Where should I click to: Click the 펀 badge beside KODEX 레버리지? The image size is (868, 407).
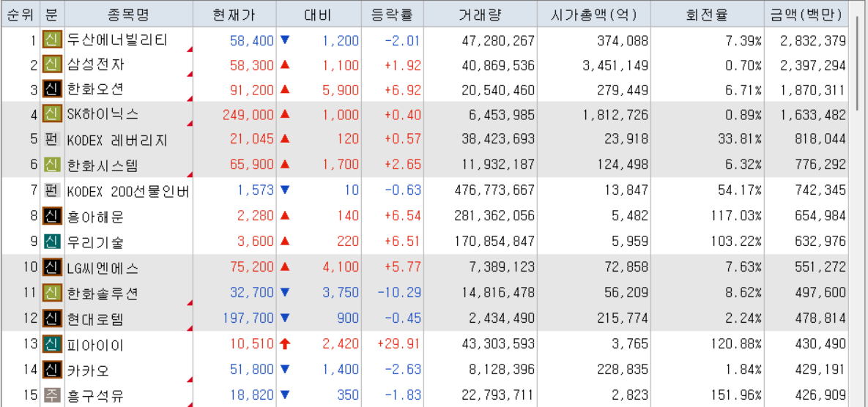52,139
